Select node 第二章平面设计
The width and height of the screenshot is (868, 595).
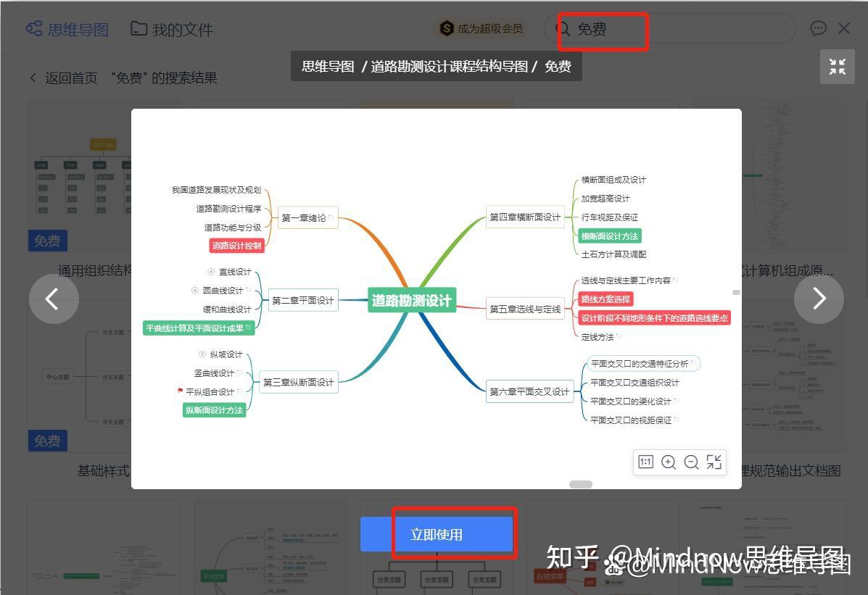point(303,300)
